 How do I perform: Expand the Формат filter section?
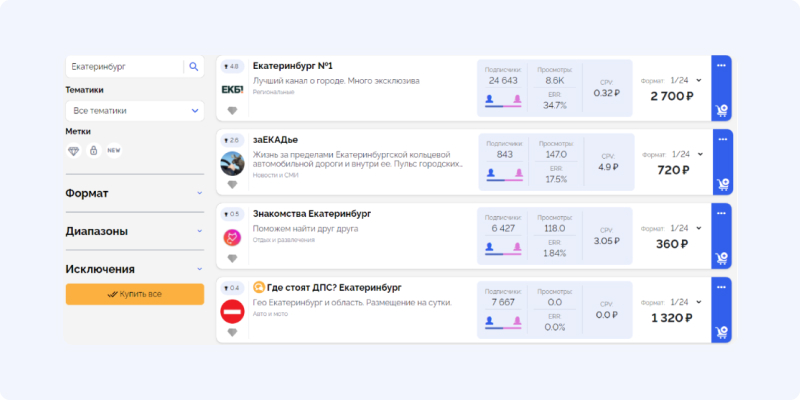pos(134,193)
